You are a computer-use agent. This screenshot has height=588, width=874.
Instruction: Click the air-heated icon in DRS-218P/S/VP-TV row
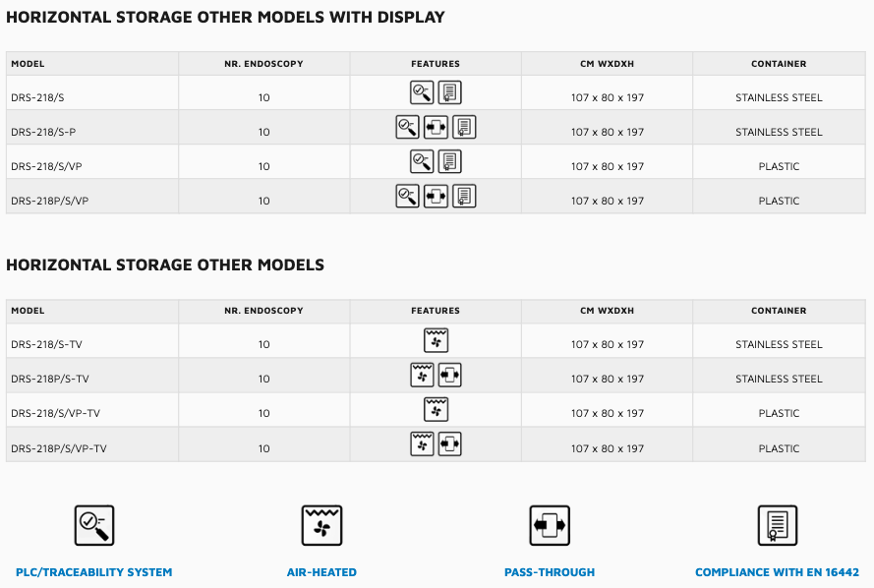422,444
